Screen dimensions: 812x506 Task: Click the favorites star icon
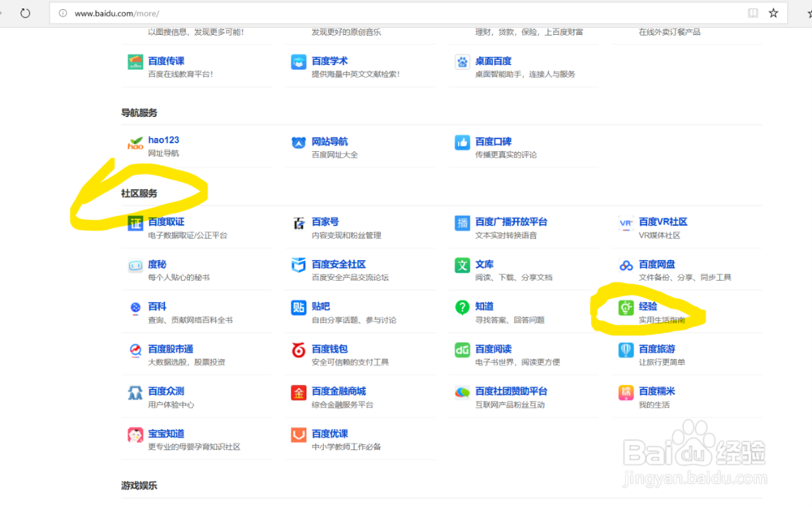click(773, 13)
